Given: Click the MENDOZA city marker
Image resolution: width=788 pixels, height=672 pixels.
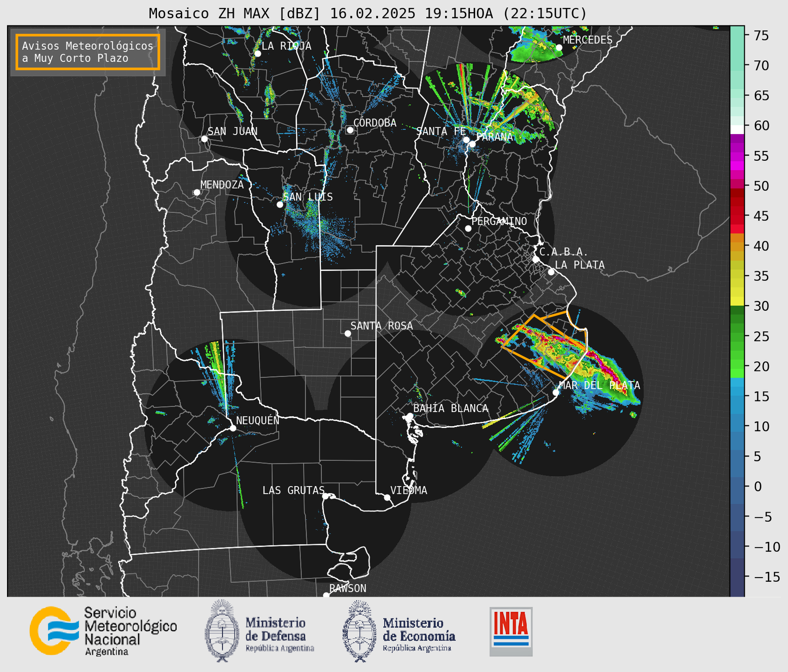Looking at the screenshot, I should (x=197, y=193).
